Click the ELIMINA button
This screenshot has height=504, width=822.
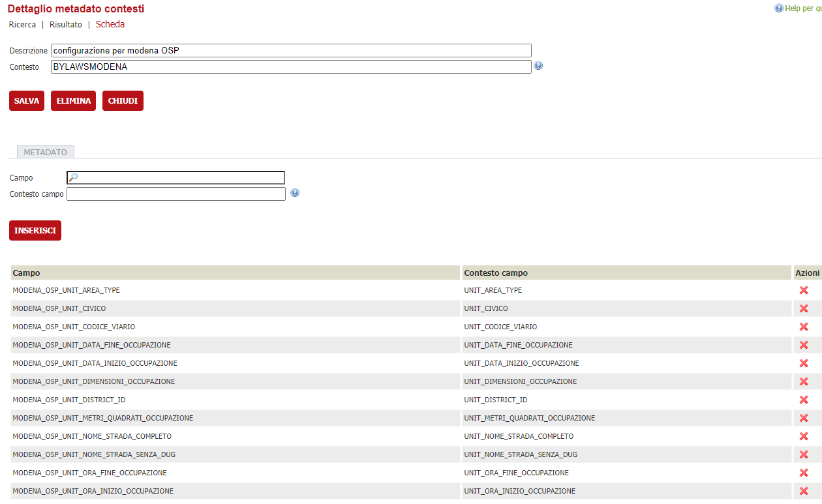73,101
